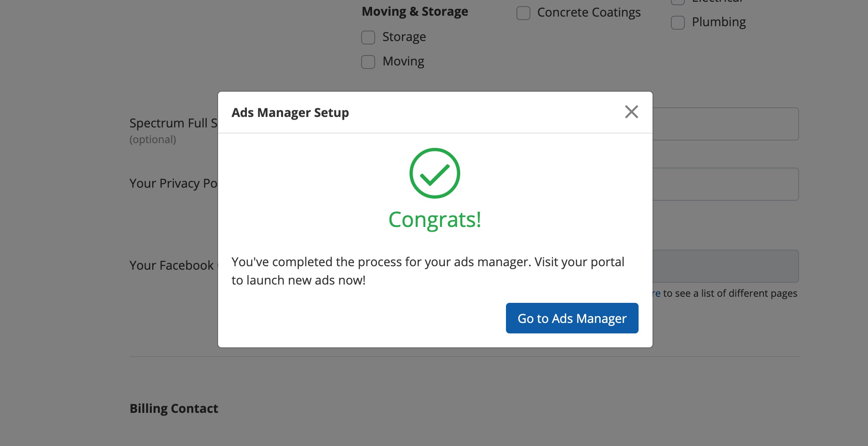Click the '(optional)' hint text
Image resolution: width=868 pixels, height=446 pixels.
click(153, 140)
